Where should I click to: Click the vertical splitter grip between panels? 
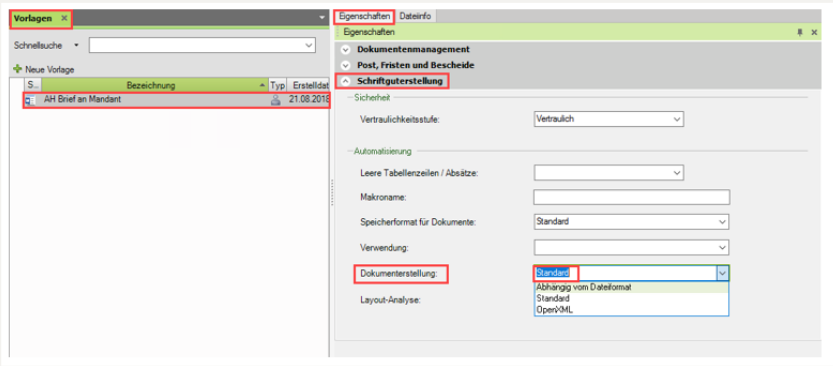[332, 193]
